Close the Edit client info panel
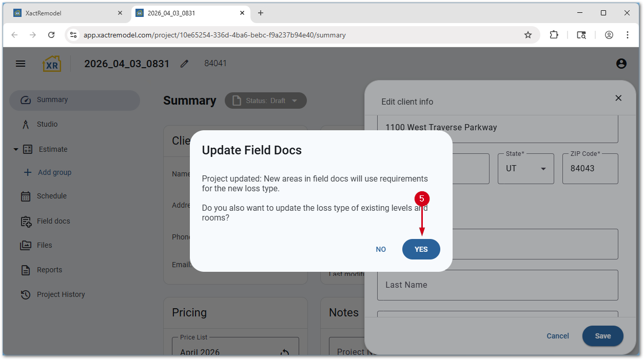Image resolution: width=644 pixels, height=360 pixels. pos(618,98)
